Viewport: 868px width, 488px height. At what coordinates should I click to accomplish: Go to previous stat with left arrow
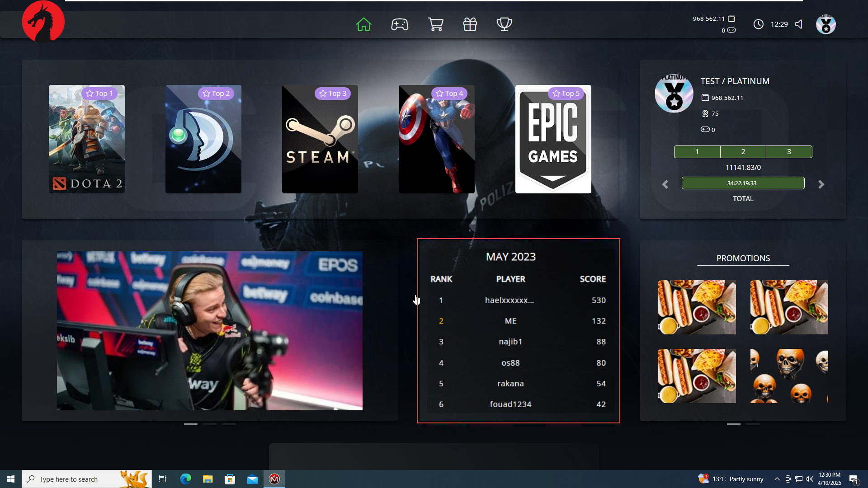pos(665,184)
